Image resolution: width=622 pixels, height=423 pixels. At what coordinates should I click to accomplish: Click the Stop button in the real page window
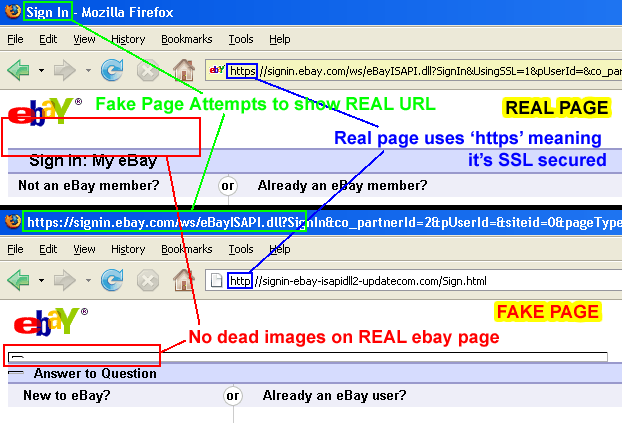pos(148,71)
